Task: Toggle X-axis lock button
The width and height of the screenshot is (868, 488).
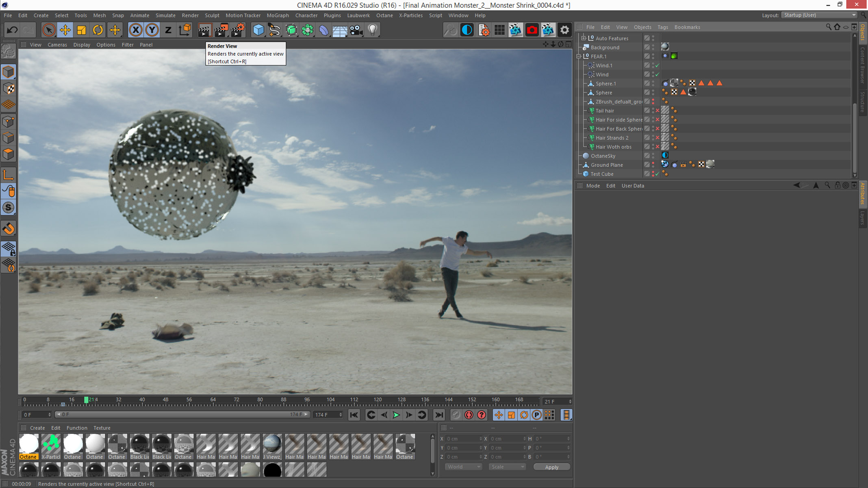Action: point(136,30)
